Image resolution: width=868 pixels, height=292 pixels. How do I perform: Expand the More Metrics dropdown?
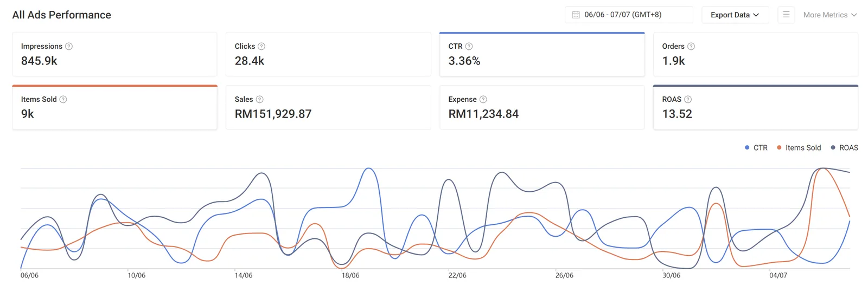(x=830, y=15)
